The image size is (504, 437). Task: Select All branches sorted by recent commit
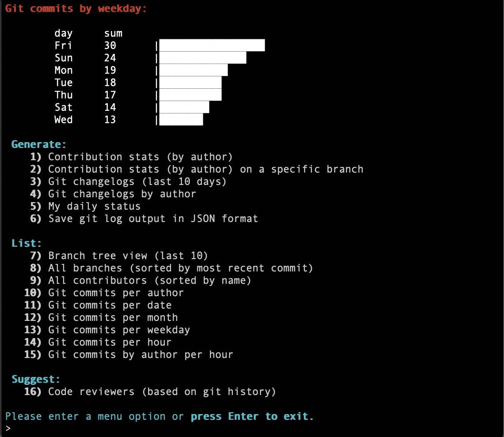coord(180,268)
